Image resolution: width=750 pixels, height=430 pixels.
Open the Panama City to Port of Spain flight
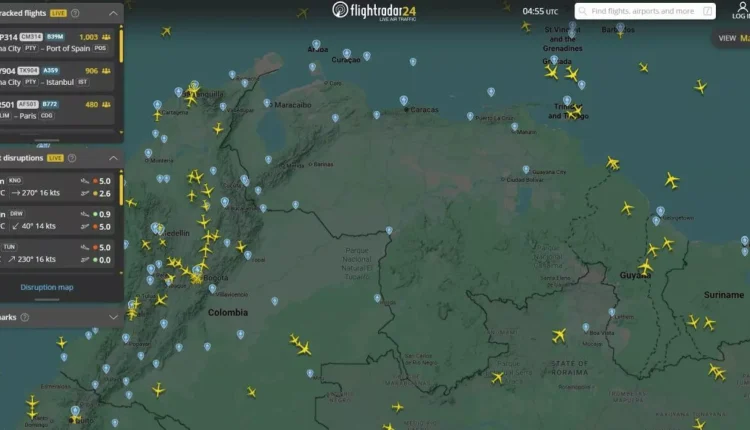pyautogui.click(x=60, y=42)
